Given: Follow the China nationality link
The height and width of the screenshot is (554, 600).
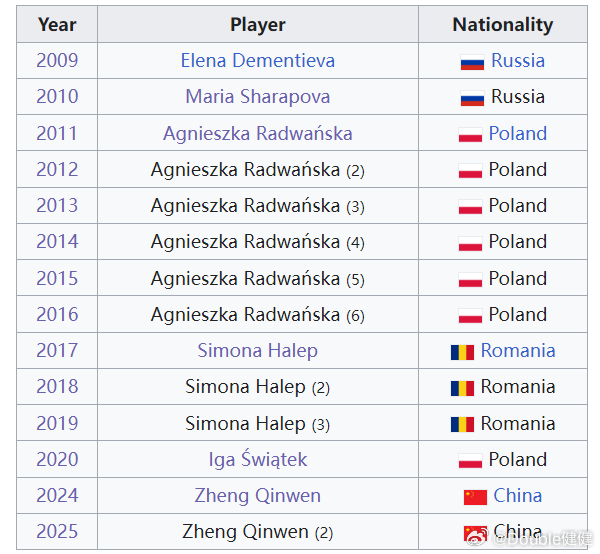Looking at the screenshot, I should 517,495.
